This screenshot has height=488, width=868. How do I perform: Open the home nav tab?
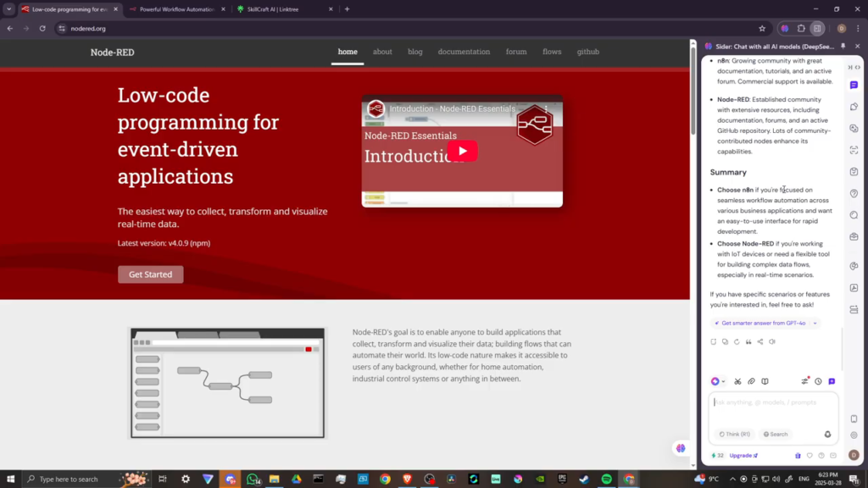[x=348, y=52]
